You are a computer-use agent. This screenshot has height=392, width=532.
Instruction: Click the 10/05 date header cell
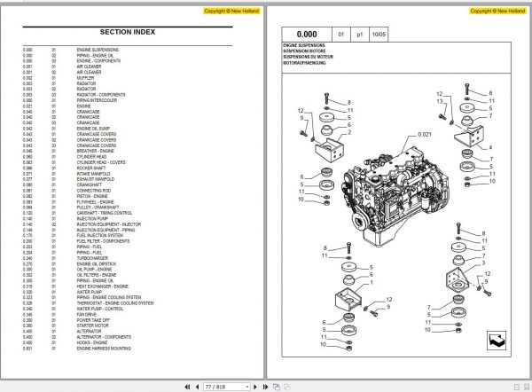point(379,35)
